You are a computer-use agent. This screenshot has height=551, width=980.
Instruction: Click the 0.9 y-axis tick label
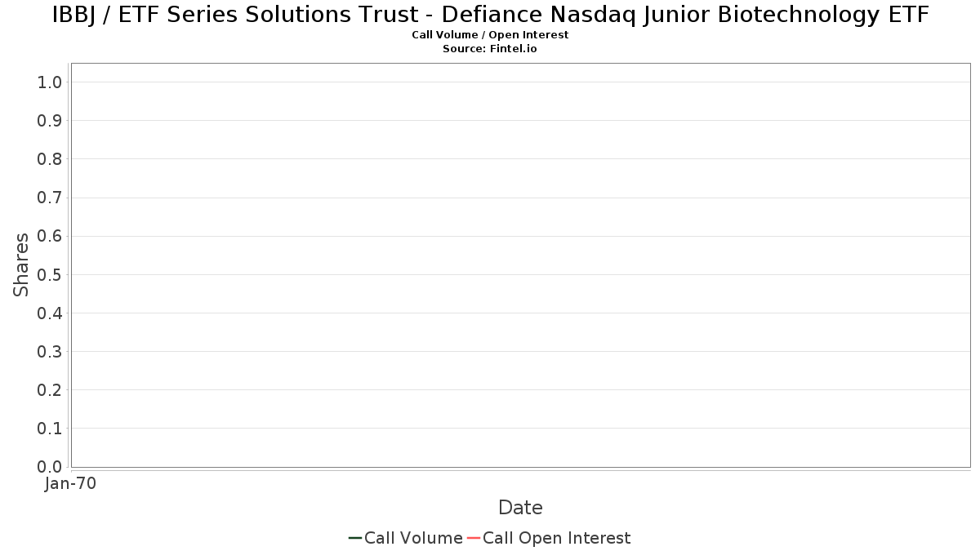point(50,121)
